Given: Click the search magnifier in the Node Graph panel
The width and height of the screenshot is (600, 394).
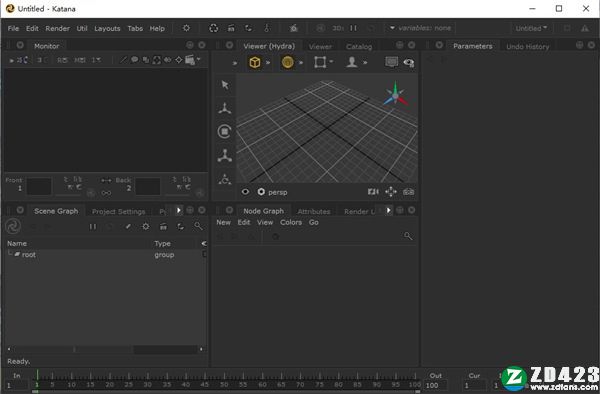Looking at the screenshot, I should tap(408, 236).
